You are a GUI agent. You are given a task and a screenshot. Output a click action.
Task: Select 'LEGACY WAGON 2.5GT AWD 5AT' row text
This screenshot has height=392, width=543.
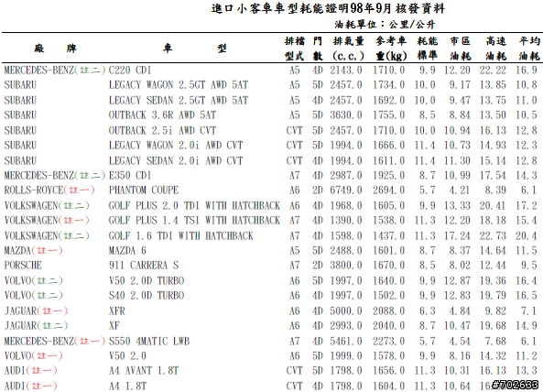(x=179, y=85)
